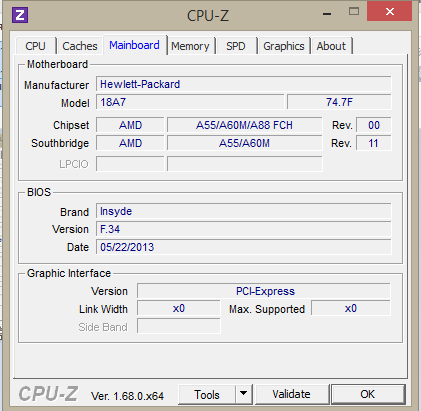Image resolution: width=421 pixels, height=411 pixels.
Task: Minimize the CPU-Z window
Action: [x=327, y=14]
